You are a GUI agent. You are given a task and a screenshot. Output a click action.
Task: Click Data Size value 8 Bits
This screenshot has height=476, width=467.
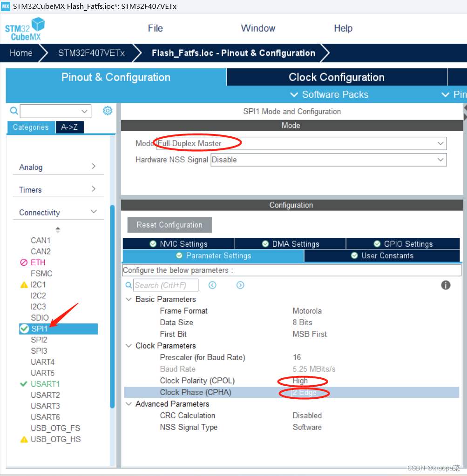click(x=302, y=322)
